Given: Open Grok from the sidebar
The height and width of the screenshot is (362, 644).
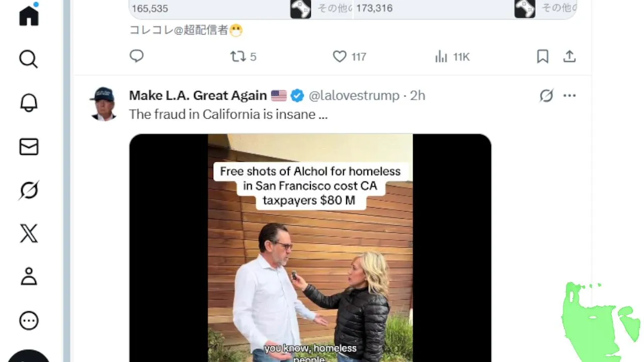Looking at the screenshot, I should click(29, 191).
